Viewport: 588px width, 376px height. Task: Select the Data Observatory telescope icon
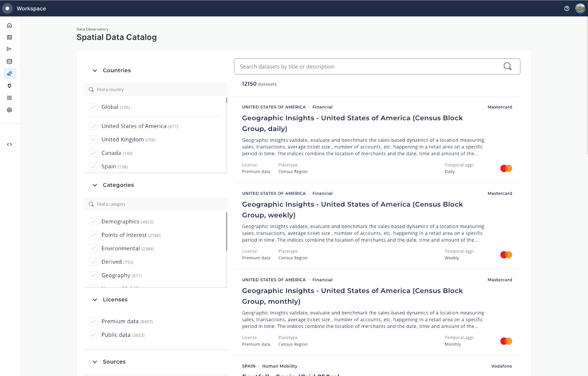pyautogui.click(x=9, y=73)
